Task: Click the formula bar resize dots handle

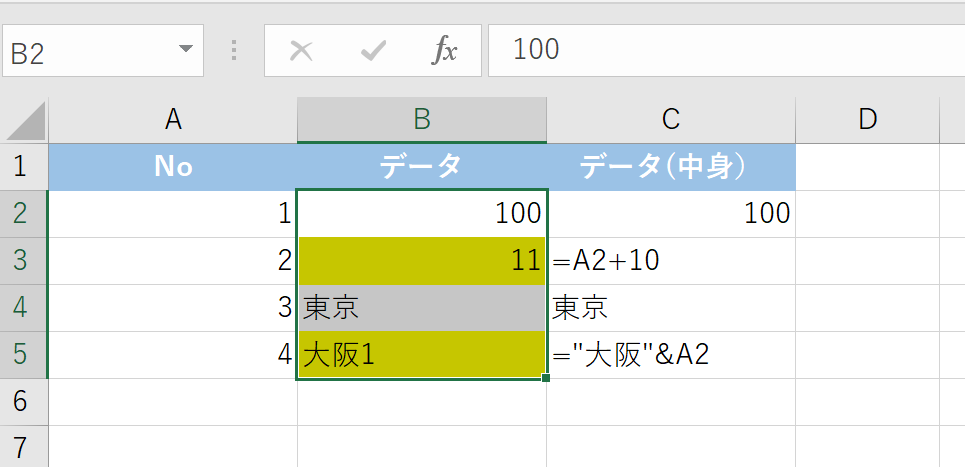Action: (235, 51)
